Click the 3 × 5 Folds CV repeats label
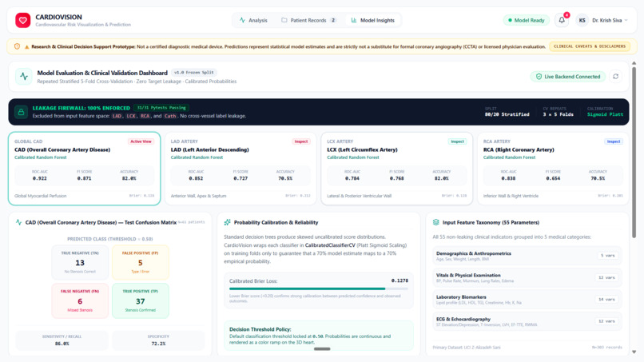This screenshot has width=644, height=362. coord(559,114)
